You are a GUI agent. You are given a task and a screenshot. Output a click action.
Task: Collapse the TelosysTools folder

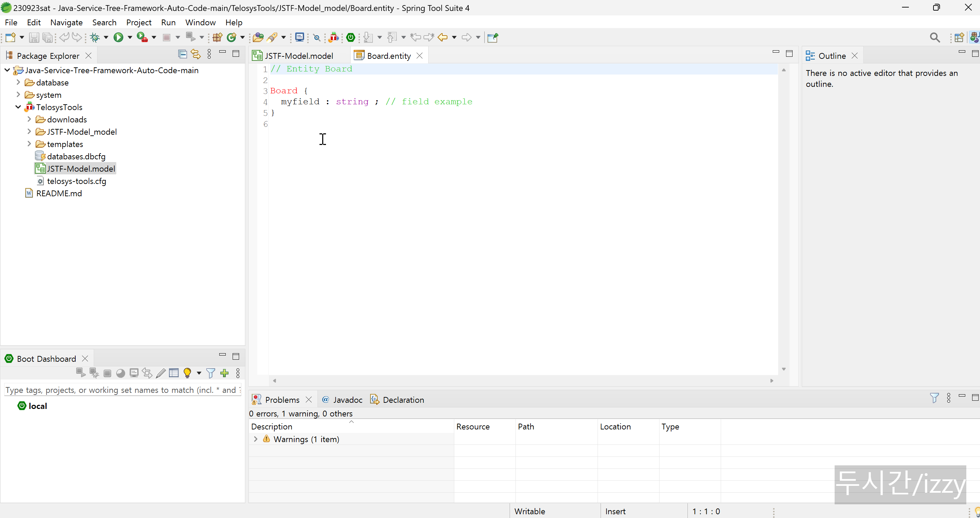(x=18, y=107)
